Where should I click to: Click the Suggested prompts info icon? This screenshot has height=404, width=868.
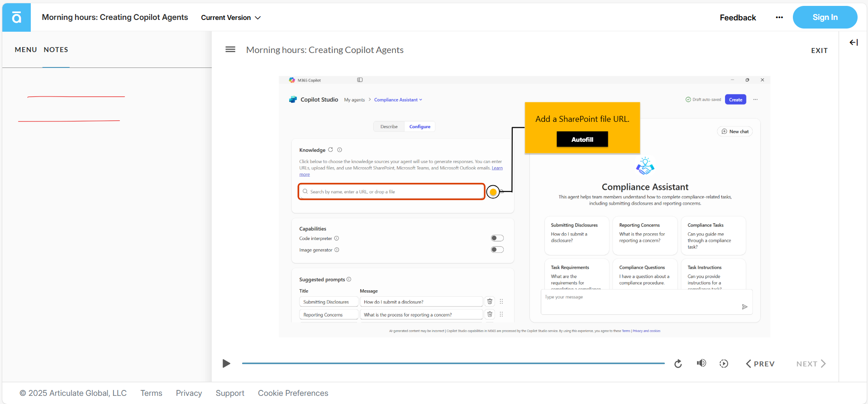tap(349, 279)
